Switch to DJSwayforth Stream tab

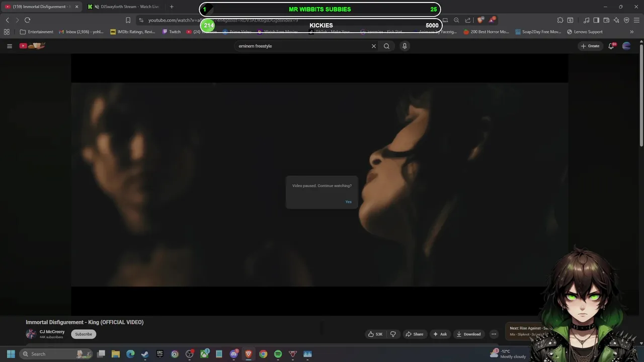[x=124, y=7]
